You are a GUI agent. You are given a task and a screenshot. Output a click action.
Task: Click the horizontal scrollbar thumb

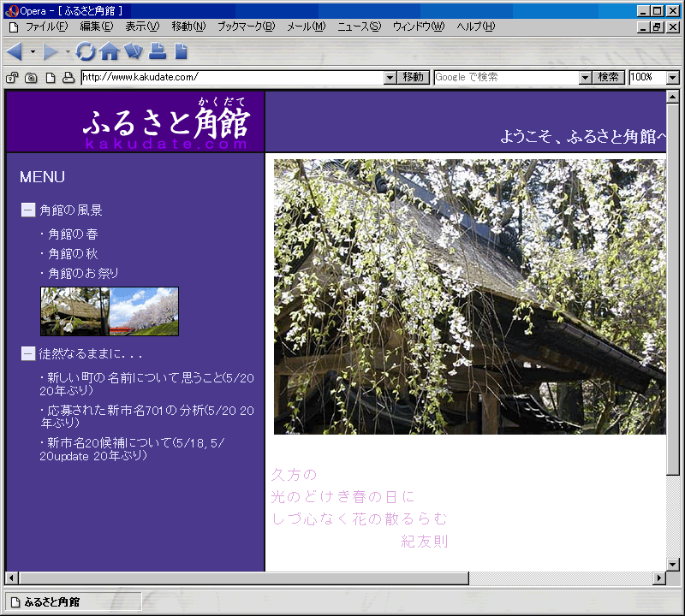(244, 578)
